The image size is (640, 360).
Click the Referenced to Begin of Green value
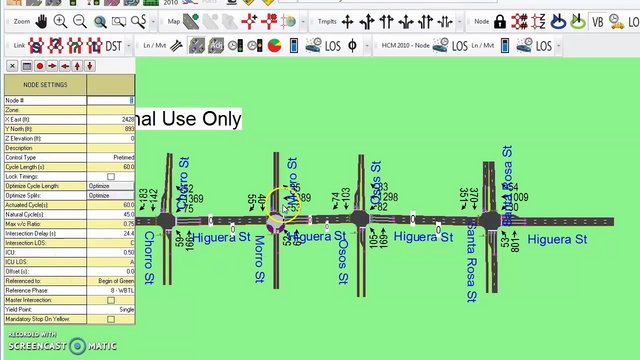[111, 281]
